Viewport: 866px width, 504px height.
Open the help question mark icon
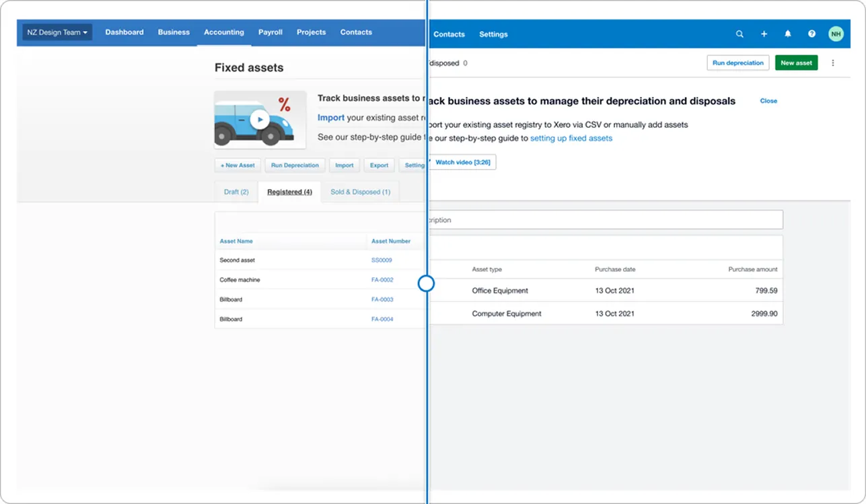(x=812, y=34)
